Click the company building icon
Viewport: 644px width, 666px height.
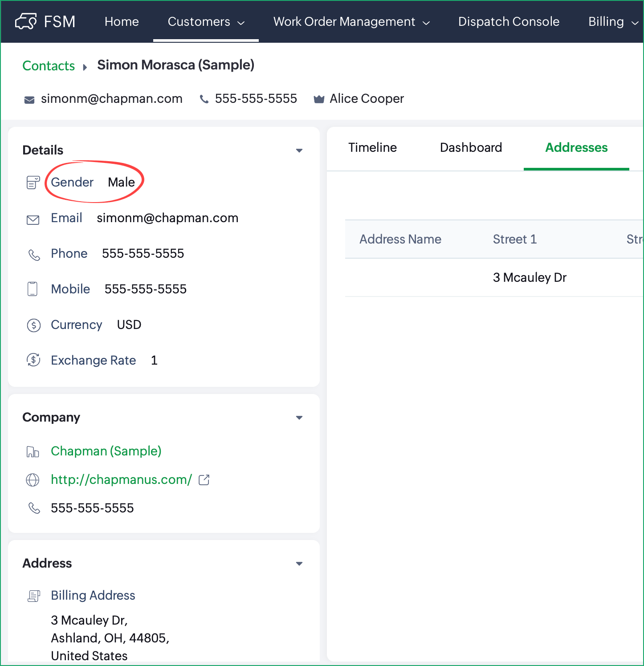click(33, 452)
